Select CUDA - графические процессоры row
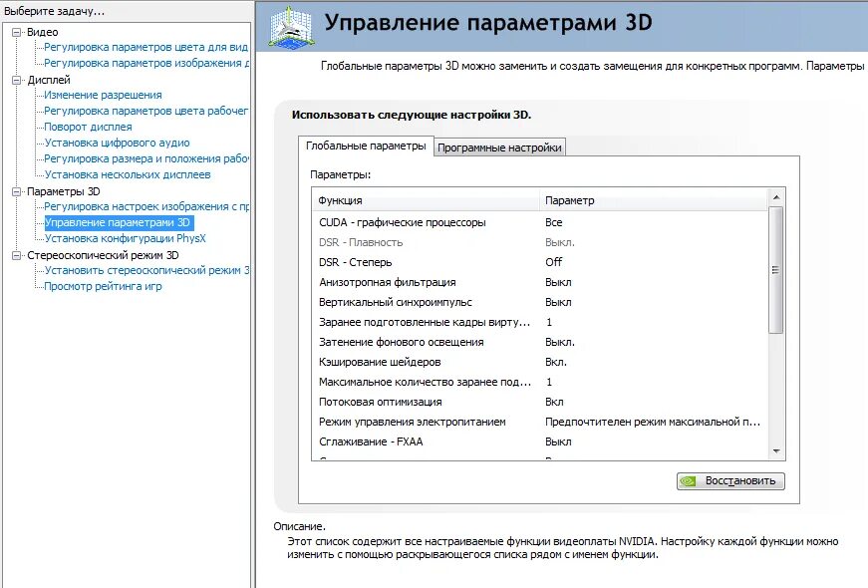The image size is (868, 588). (540, 222)
